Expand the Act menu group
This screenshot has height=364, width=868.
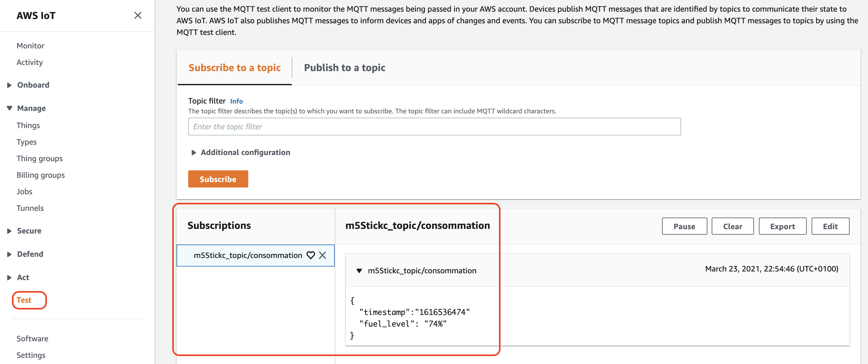[10, 278]
